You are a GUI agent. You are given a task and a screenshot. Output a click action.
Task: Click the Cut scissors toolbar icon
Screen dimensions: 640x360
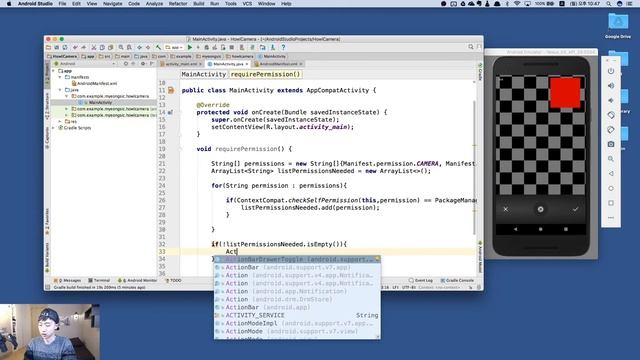[x=93, y=47]
